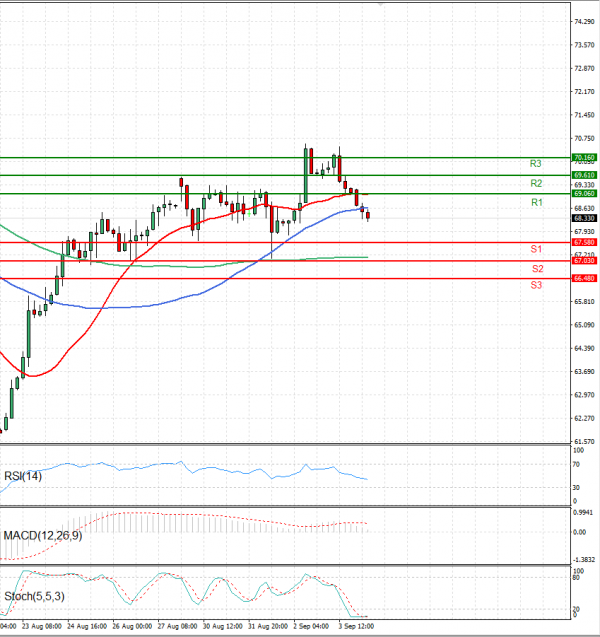Click the S2 support level label
Viewport: 600px width, 637px height.
(537, 269)
